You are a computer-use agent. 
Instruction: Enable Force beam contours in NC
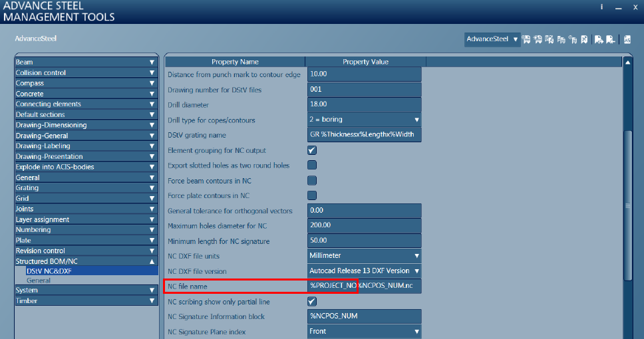point(312,180)
